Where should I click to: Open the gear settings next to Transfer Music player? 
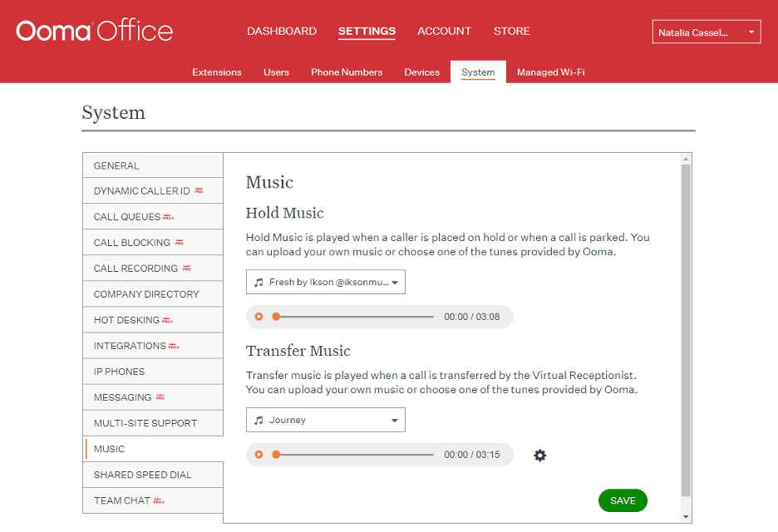(x=540, y=455)
